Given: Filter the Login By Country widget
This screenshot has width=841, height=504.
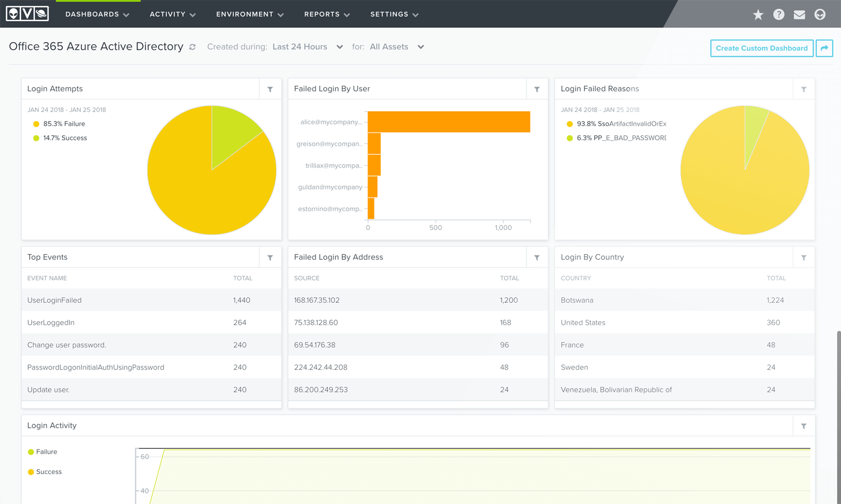Looking at the screenshot, I should click(x=804, y=258).
